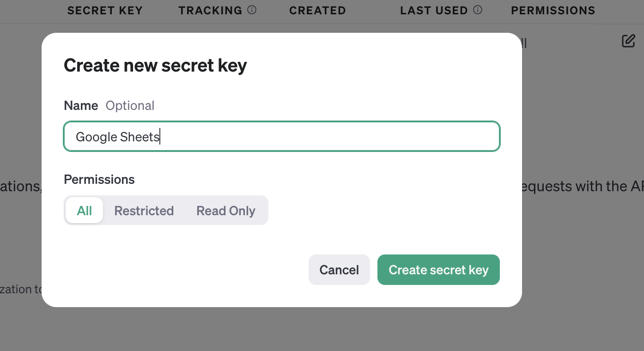Click the end of the Google Sheets text
Image resolution: width=644 pixels, height=351 pixels.
pos(159,137)
